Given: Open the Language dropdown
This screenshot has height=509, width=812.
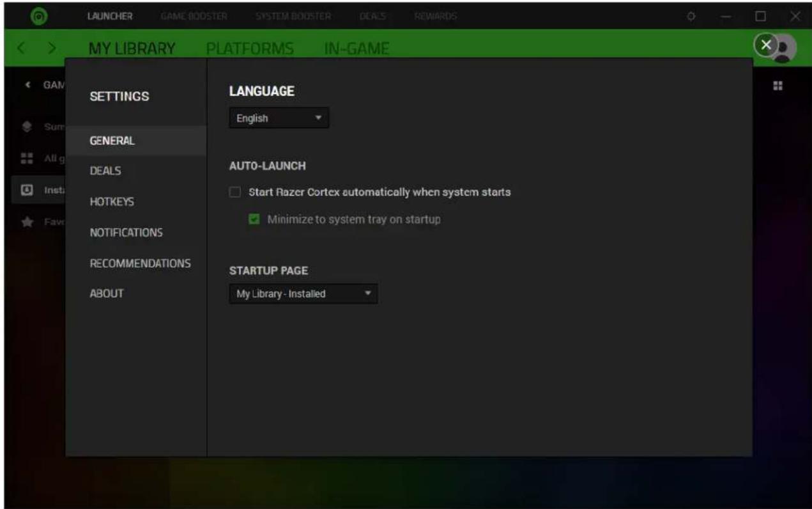Looking at the screenshot, I should [279, 118].
